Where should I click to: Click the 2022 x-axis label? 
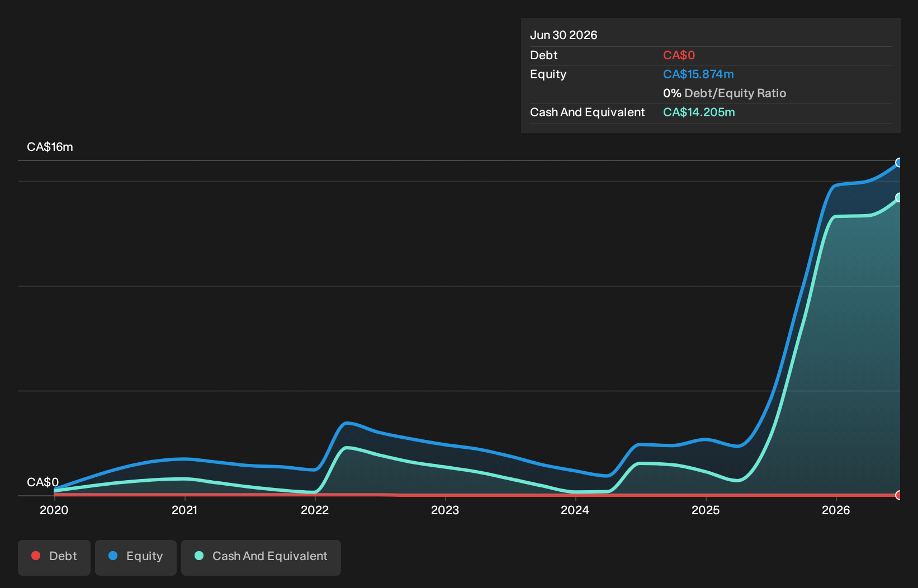(315, 510)
